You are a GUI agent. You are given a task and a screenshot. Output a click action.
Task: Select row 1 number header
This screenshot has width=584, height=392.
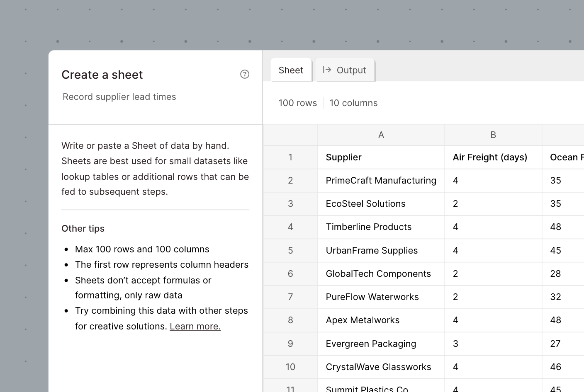click(290, 157)
